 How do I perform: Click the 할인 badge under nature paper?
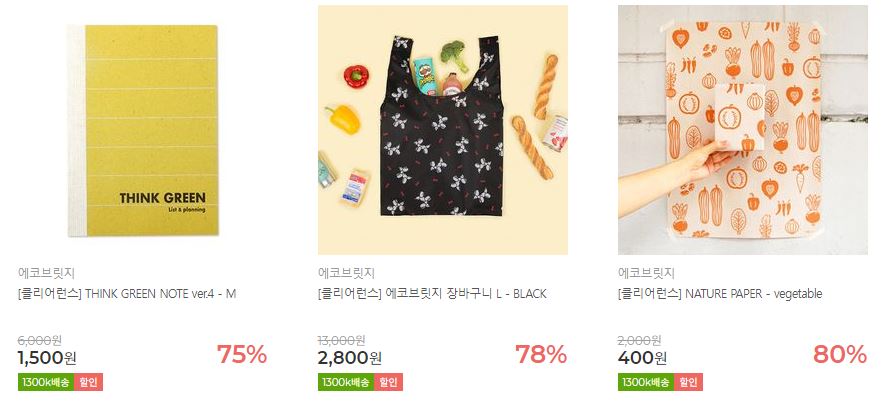click(688, 382)
